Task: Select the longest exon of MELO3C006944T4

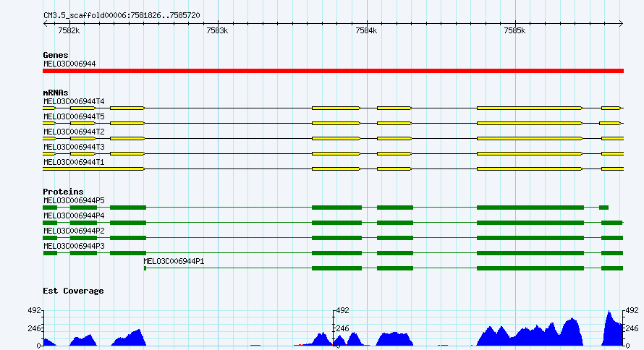Action: (530, 108)
